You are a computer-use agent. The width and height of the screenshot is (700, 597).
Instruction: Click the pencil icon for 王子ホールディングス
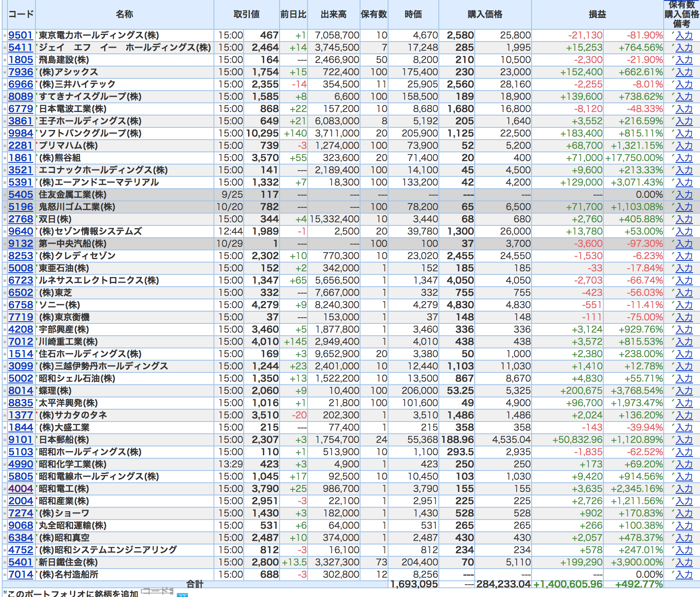pos(673,118)
